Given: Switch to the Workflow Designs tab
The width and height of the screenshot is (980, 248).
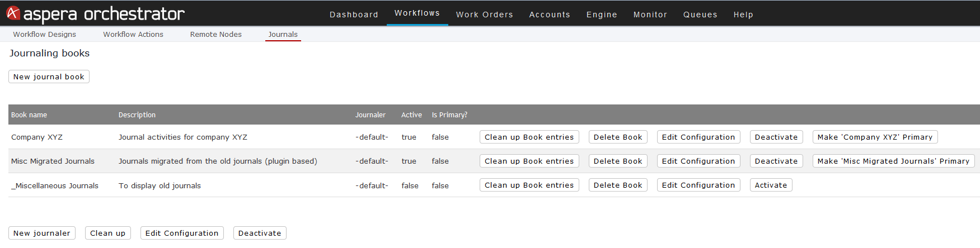Looking at the screenshot, I should click(x=45, y=34).
